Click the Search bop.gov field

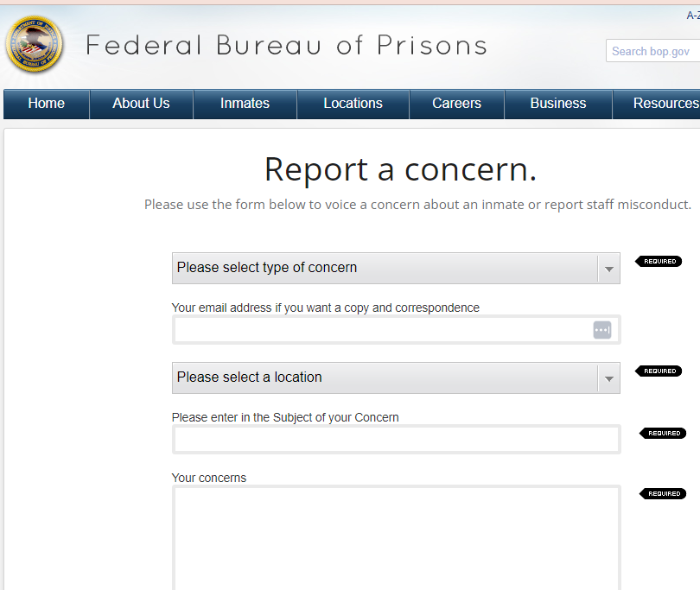click(652, 51)
